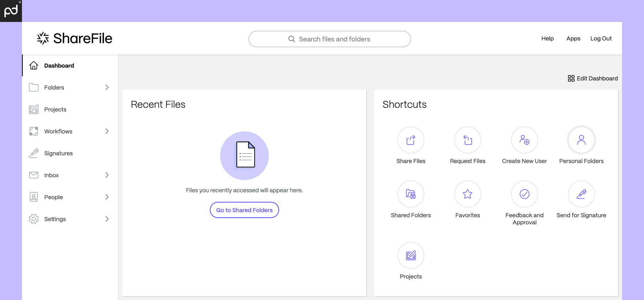Click the Share Files label

tap(411, 161)
